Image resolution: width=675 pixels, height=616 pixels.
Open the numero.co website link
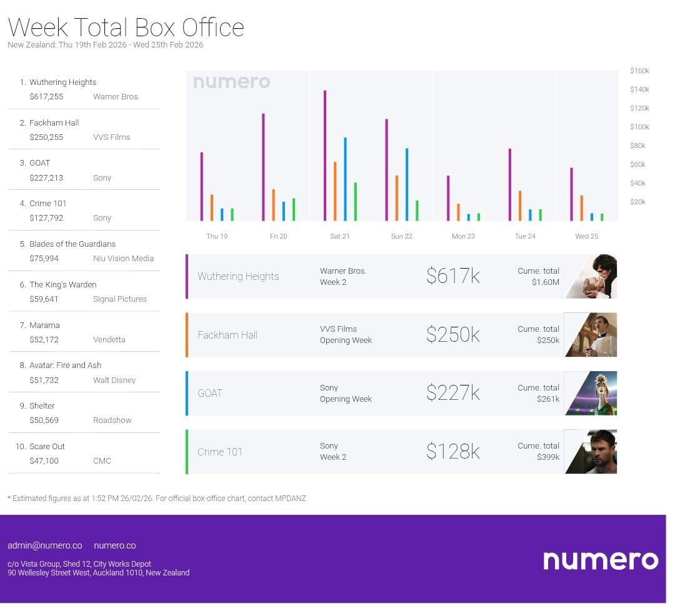pos(114,545)
